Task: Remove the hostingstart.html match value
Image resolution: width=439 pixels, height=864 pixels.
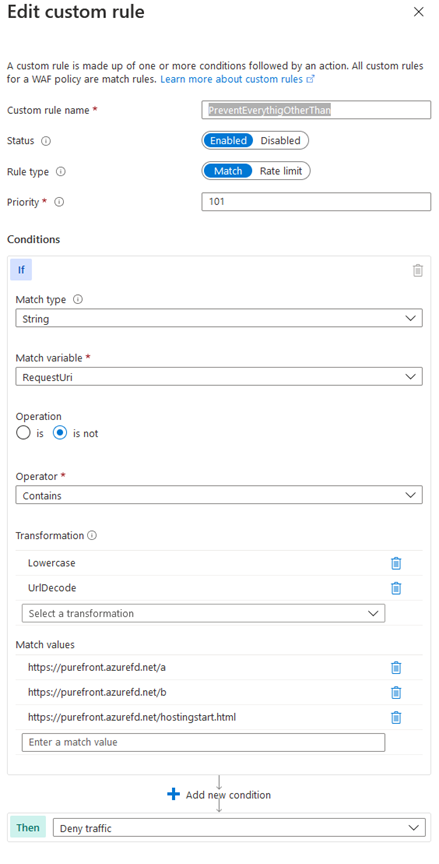Action: point(395,717)
